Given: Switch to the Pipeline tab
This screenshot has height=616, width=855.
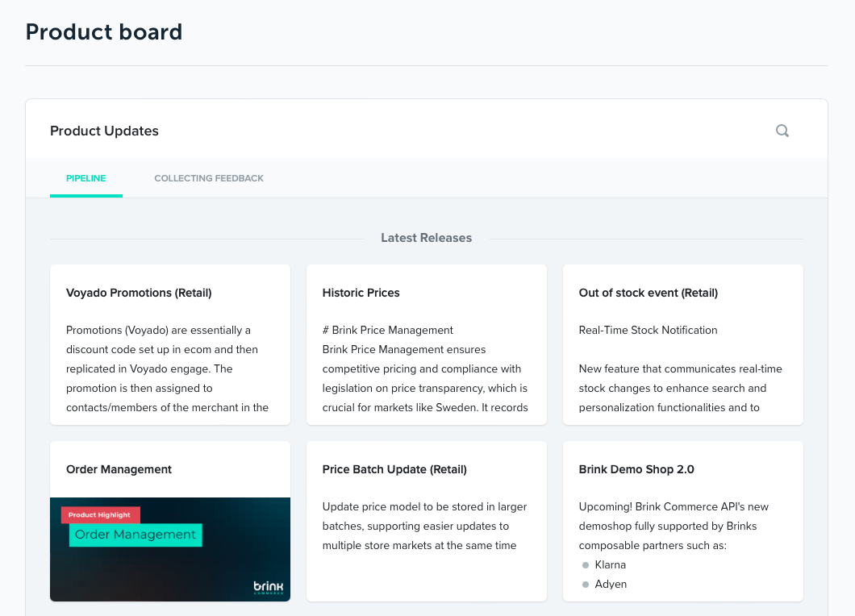Looking at the screenshot, I should click(x=86, y=178).
